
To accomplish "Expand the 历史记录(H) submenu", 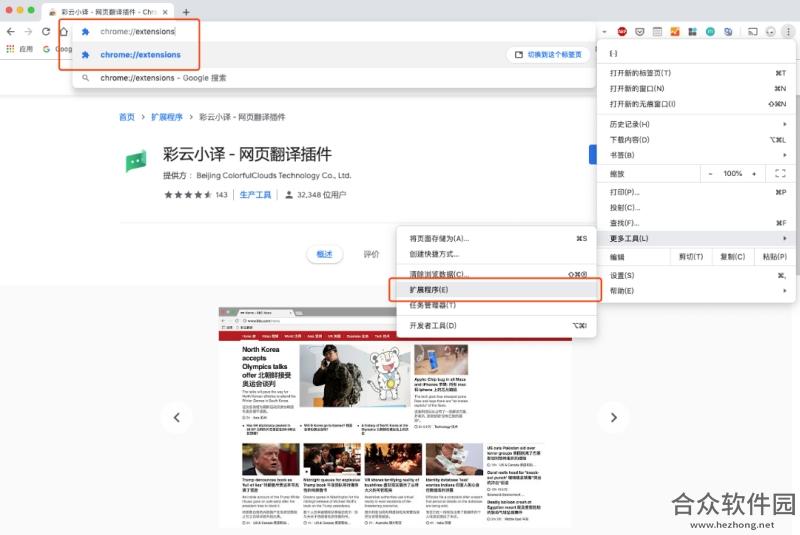I will 697,124.
